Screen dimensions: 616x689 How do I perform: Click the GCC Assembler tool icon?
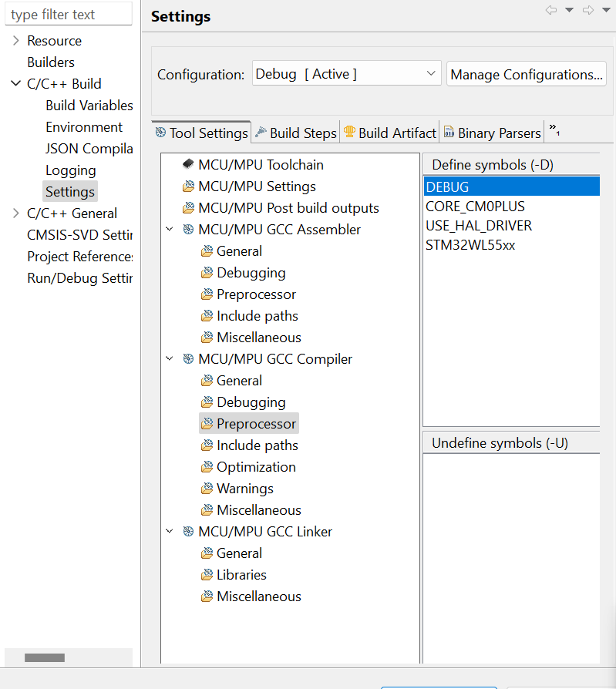point(188,229)
